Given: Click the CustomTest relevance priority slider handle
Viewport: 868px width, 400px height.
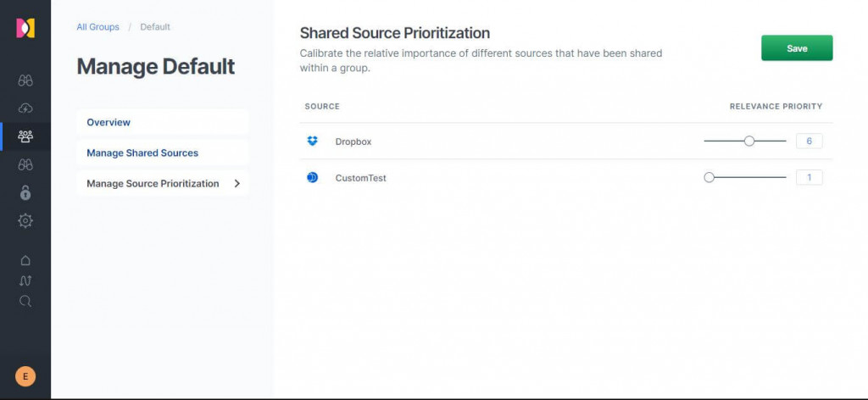Looking at the screenshot, I should pos(709,178).
